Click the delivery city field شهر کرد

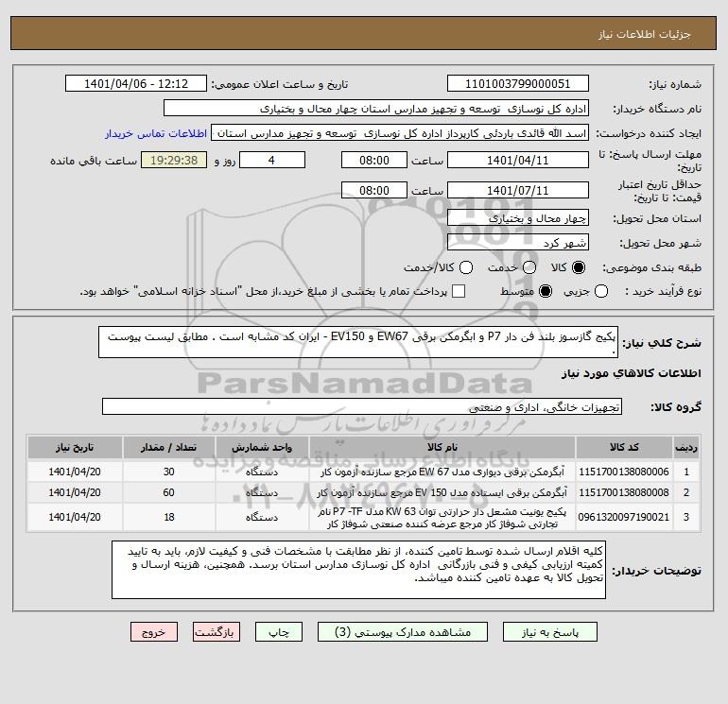[518, 242]
